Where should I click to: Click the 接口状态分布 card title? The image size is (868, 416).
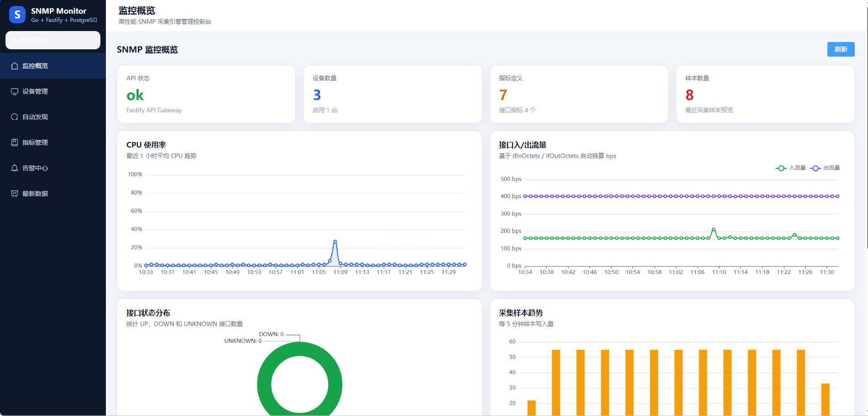148,313
